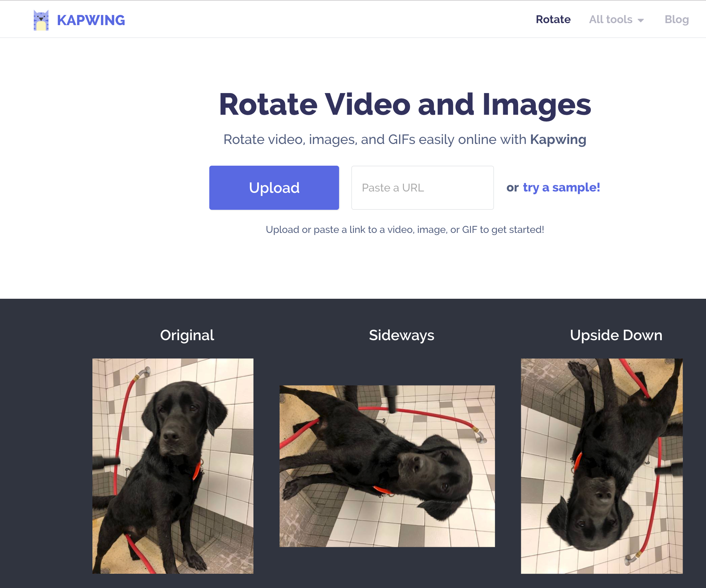
Task: Click the Kapwing cat logo icon
Action: [41, 19]
